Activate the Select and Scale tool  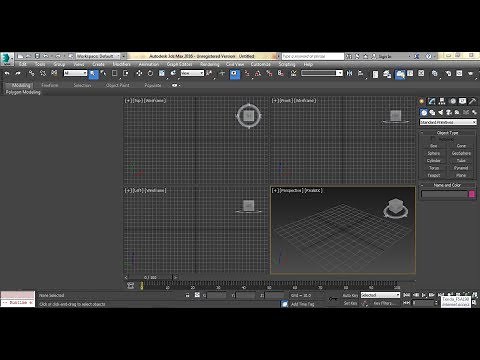click(x=162, y=73)
